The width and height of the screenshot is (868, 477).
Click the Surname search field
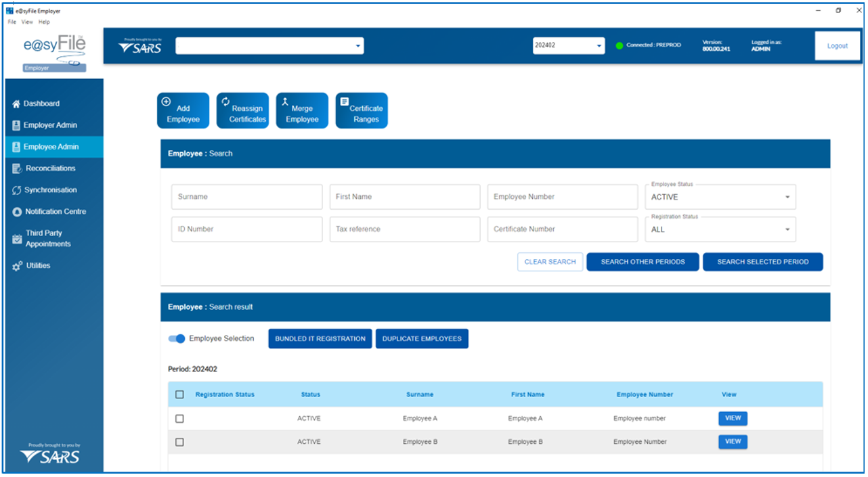coord(246,197)
